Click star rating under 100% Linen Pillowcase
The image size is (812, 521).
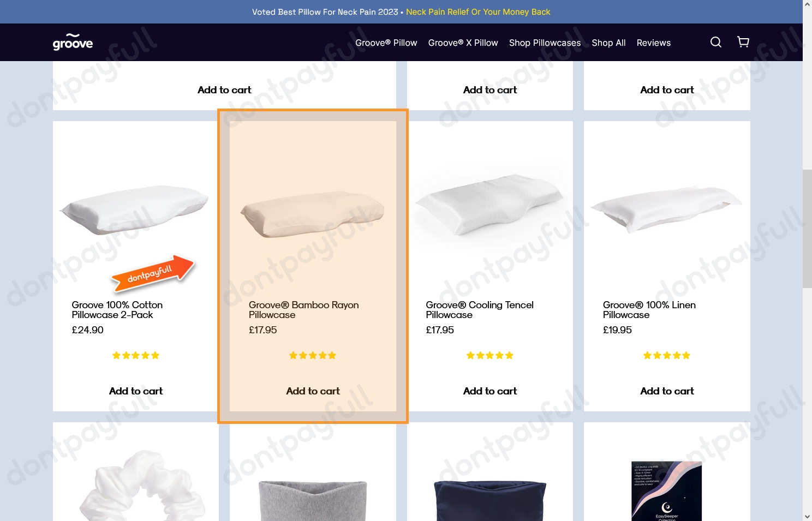667,356
